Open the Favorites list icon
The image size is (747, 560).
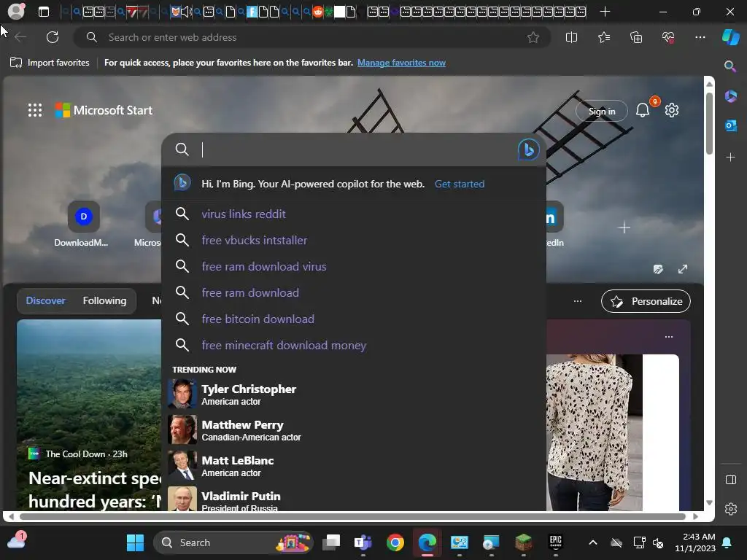pyautogui.click(x=603, y=37)
